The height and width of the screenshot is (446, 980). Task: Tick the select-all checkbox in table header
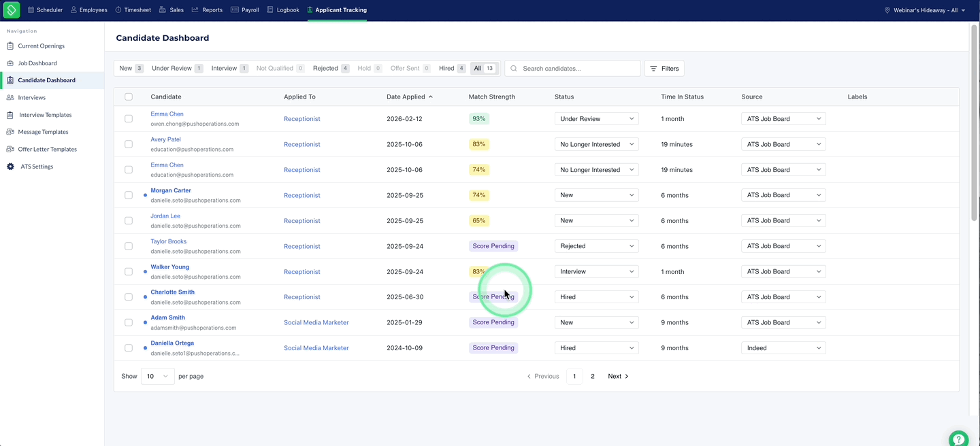[x=129, y=97]
